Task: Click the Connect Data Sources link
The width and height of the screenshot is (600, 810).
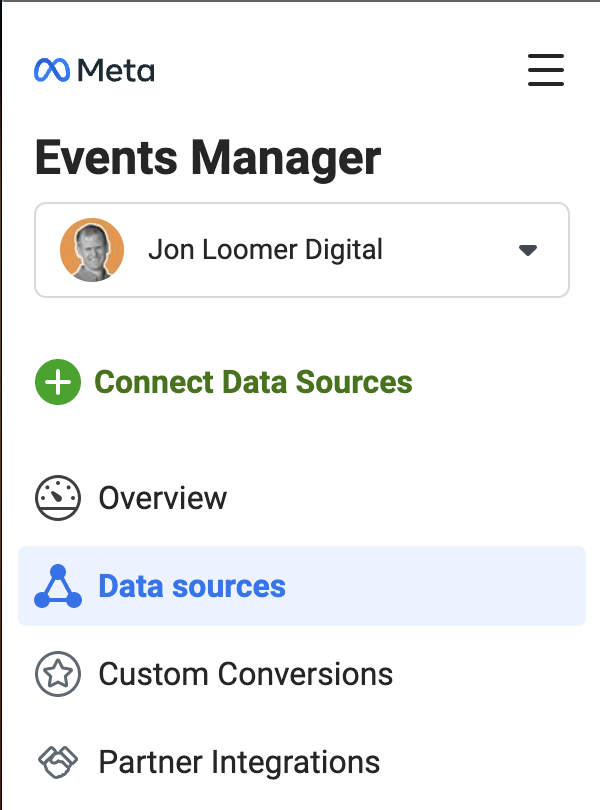Action: pos(253,382)
